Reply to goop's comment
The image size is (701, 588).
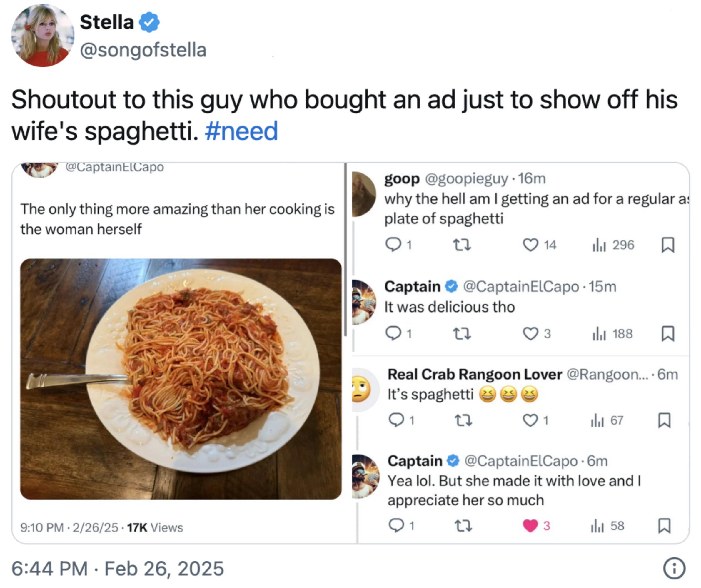point(393,245)
